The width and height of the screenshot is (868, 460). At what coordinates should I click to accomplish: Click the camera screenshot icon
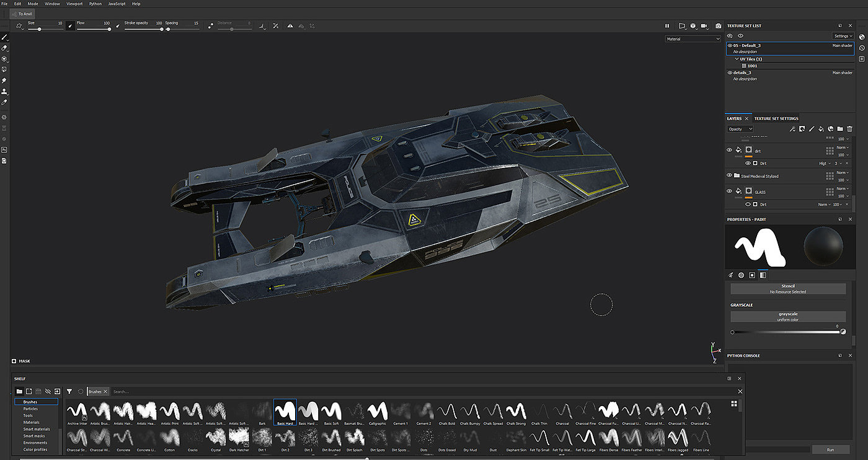[718, 26]
